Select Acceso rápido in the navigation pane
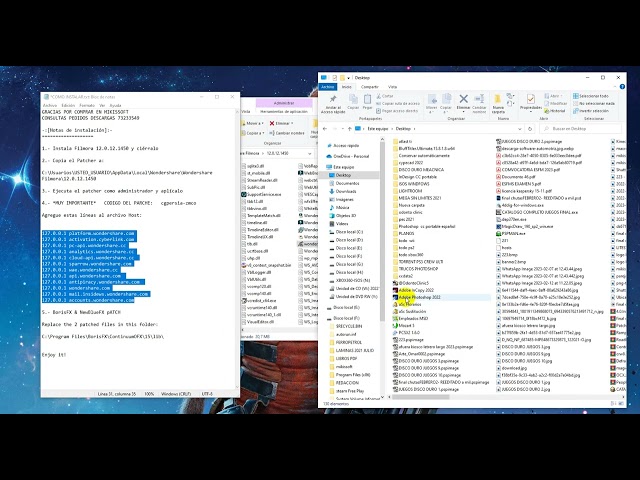This screenshot has width=640, height=480. 346,145
